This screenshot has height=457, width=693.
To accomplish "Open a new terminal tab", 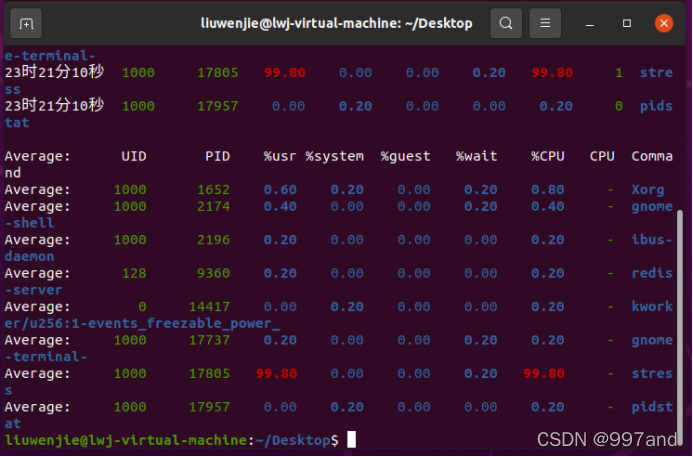I will pos(26,23).
